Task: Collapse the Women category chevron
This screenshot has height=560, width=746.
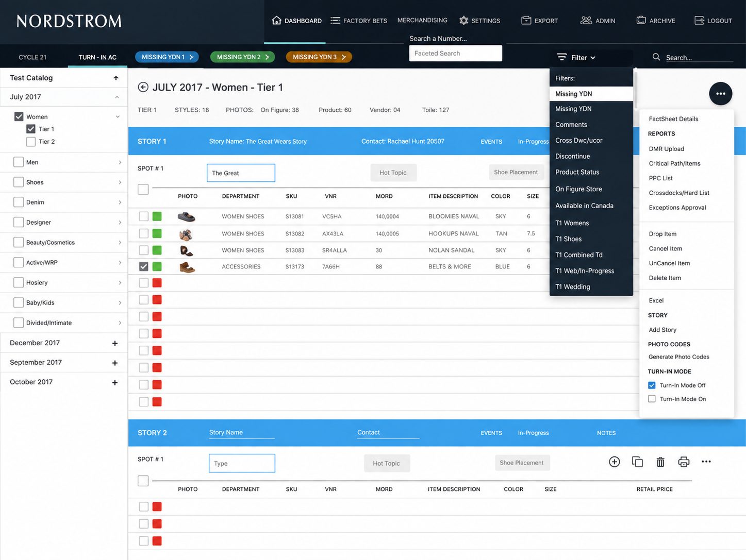Action: (x=118, y=116)
